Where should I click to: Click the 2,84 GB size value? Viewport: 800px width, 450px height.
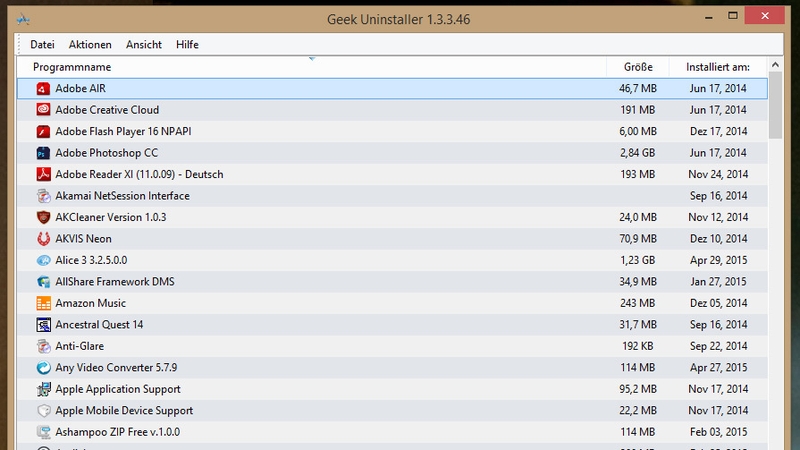tap(638, 153)
